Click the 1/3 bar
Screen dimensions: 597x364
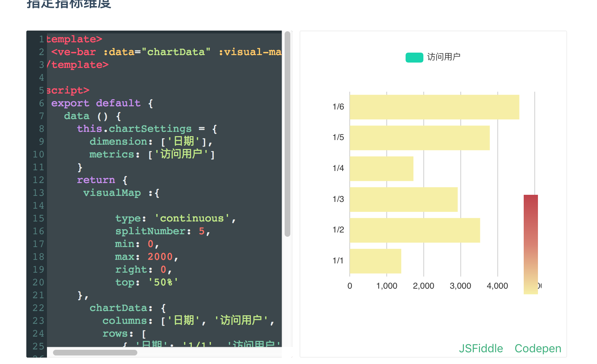404,199
